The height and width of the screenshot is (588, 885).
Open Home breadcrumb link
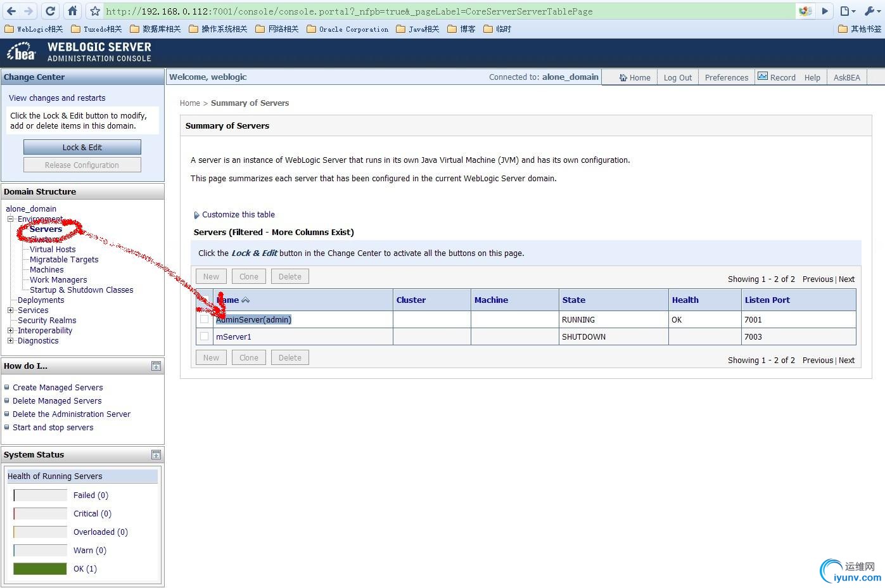coord(190,103)
